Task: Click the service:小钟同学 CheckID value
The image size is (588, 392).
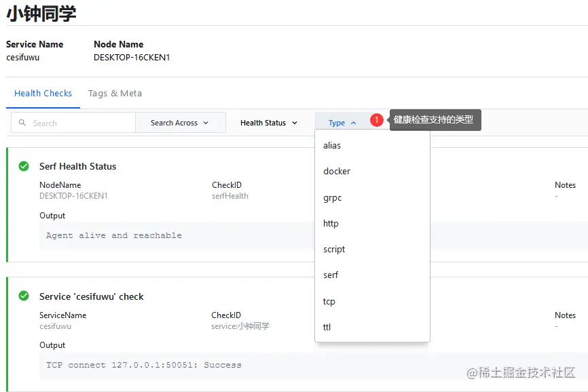Action: pos(240,326)
